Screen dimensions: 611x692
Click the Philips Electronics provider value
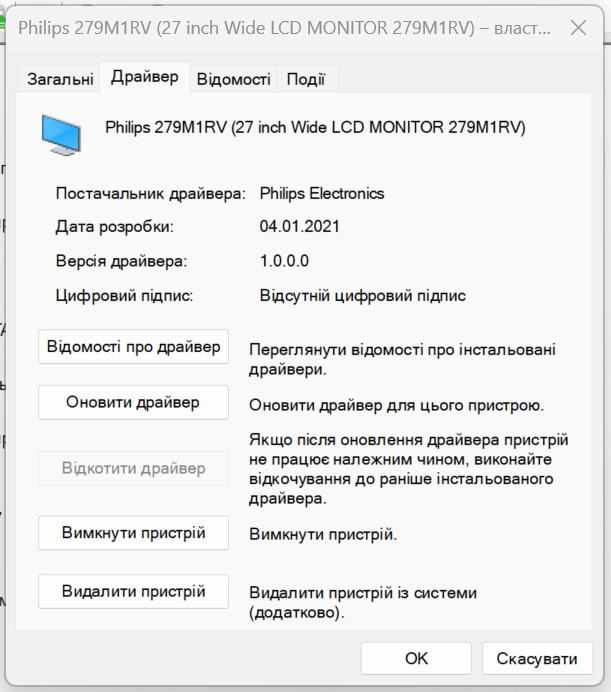(321, 193)
